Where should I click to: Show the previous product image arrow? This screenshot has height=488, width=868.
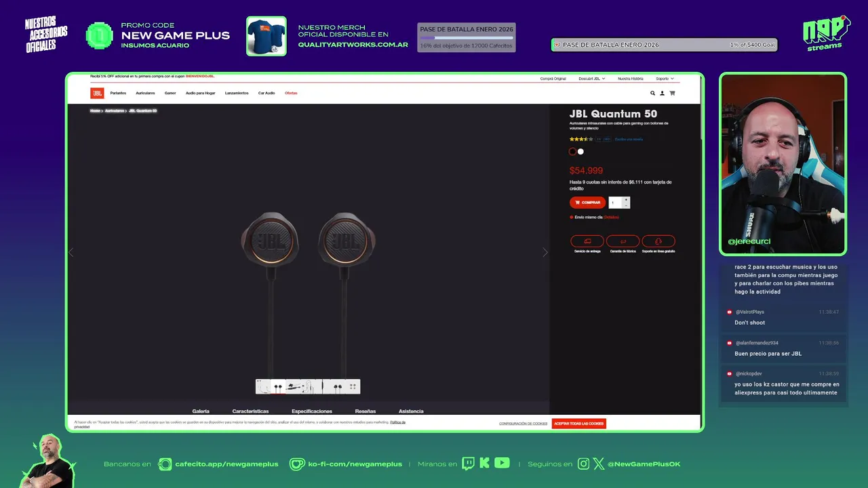[x=71, y=252]
